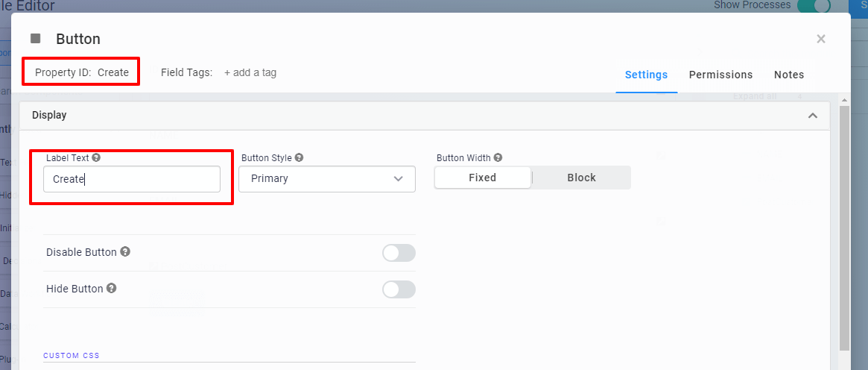Select the Fixed button width
This screenshot has width=868, height=370.
[483, 178]
